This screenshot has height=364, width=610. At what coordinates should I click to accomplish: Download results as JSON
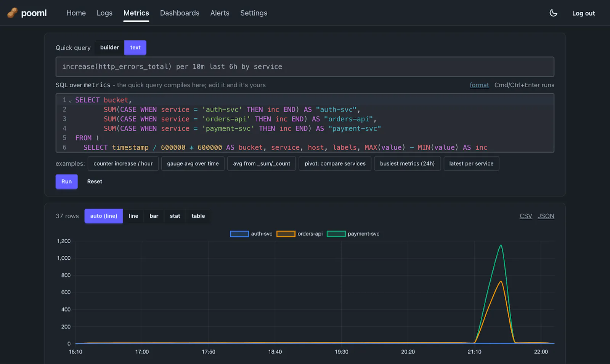coord(546,216)
